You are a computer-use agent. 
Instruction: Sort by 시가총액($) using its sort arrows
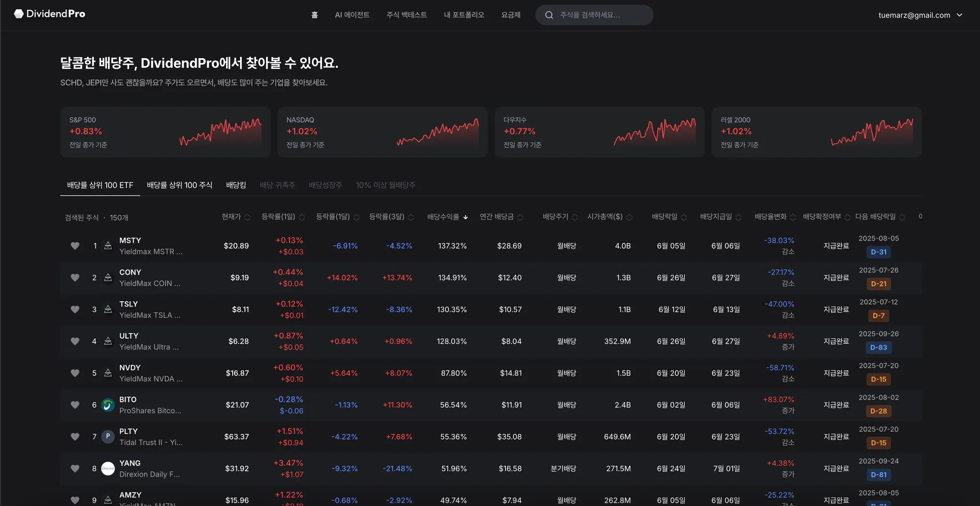(629, 217)
